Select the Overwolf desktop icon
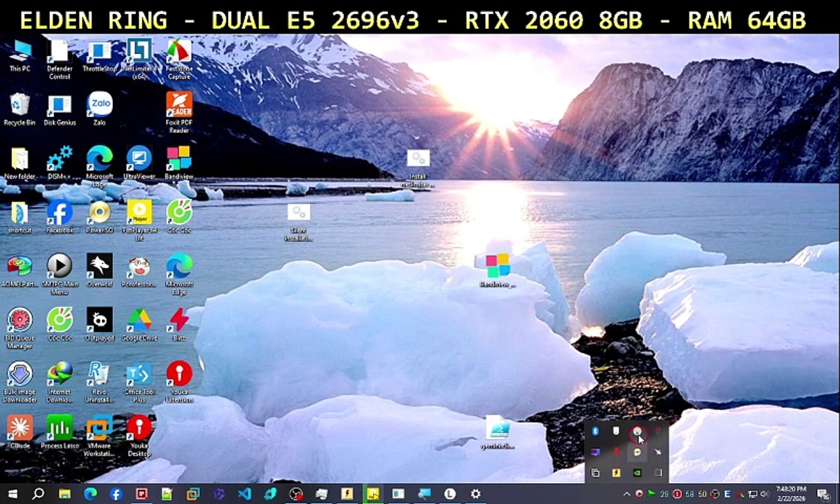Viewport: 840px width, 504px height. tap(99, 270)
